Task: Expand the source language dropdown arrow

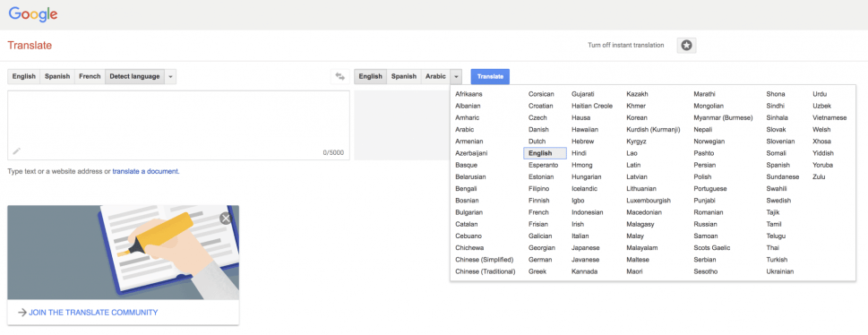Action: pyautogui.click(x=170, y=76)
